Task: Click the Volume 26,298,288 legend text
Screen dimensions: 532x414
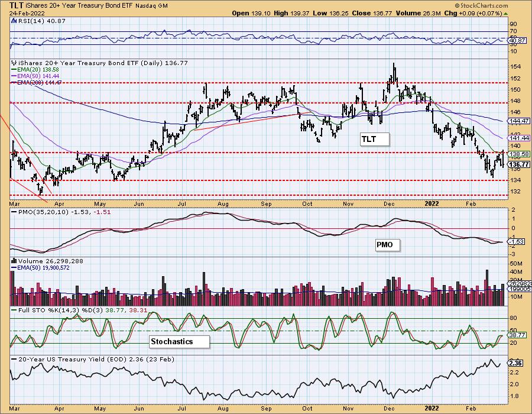Action: click(51, 261)
